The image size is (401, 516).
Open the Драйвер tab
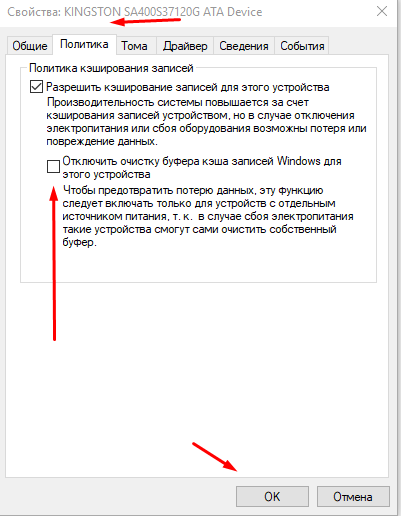click(x=185, y=46)
